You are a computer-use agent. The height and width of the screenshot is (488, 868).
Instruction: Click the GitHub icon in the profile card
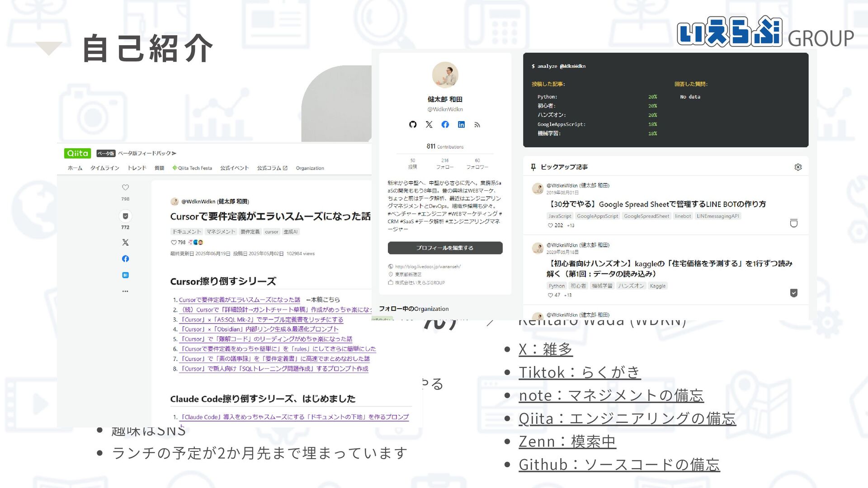point(413,124)
